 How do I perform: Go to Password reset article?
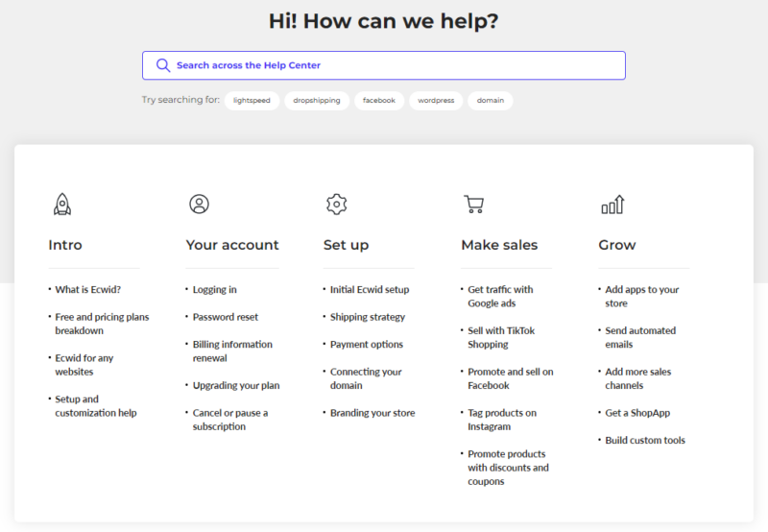[226, 317]
